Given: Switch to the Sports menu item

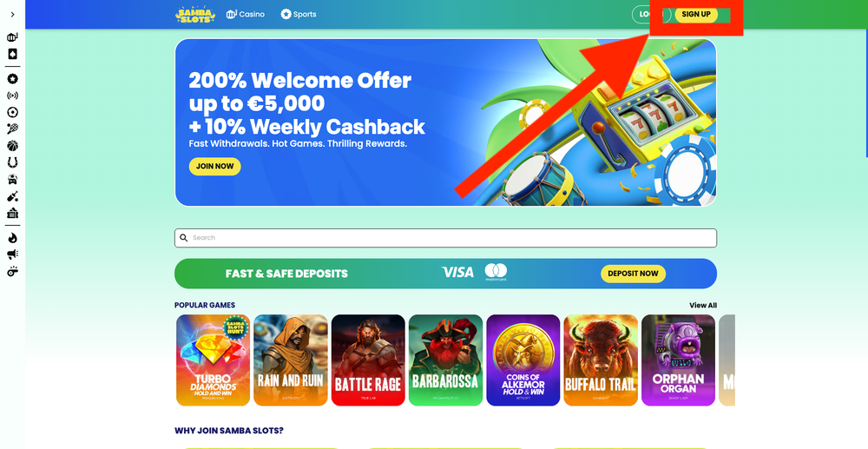Looking at the screenshot, I should tap(299, 14).
